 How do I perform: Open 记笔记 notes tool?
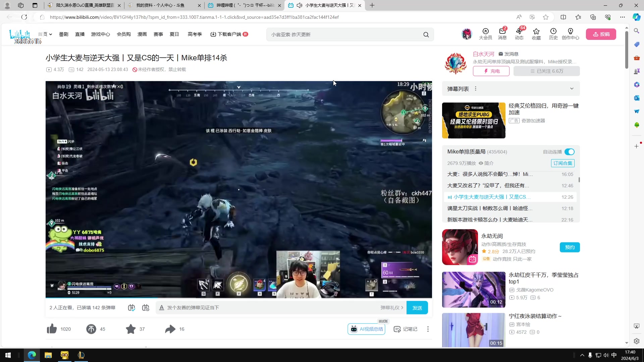click(405, 329)
